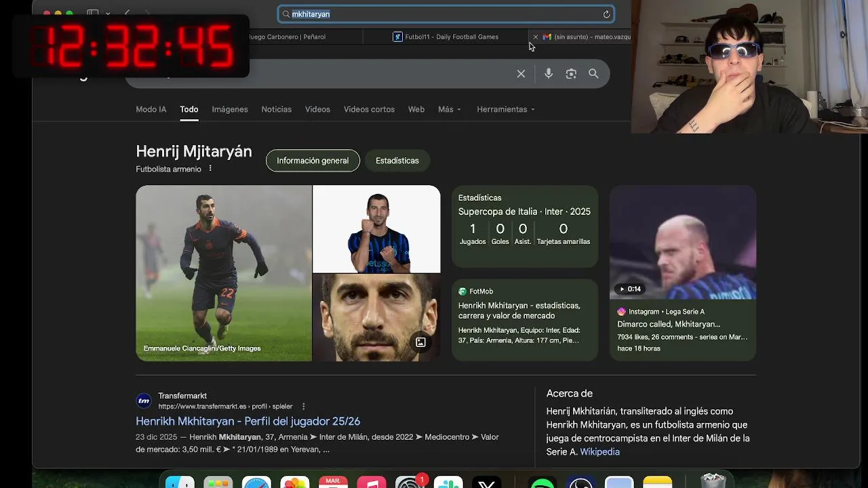Screen dimensions: 868x488
Task: Switch to the Futbol11 Daily Football Games tab
Action: (446, 37)
